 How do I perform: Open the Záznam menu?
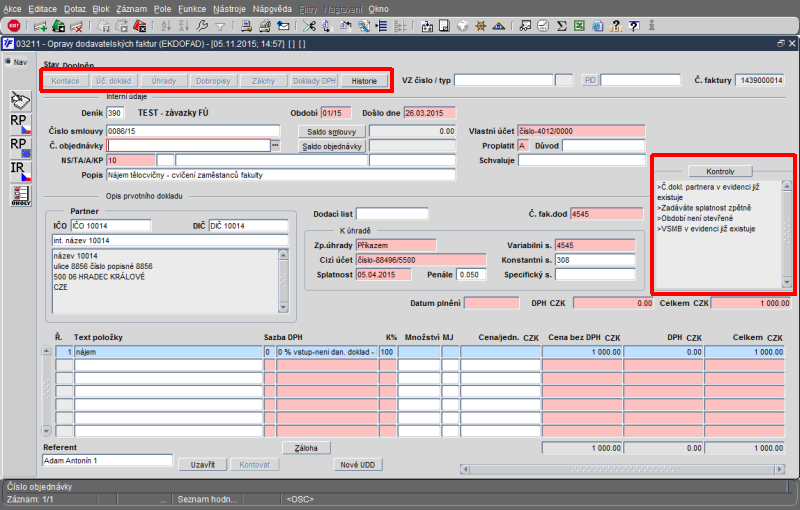coord(131,7)
